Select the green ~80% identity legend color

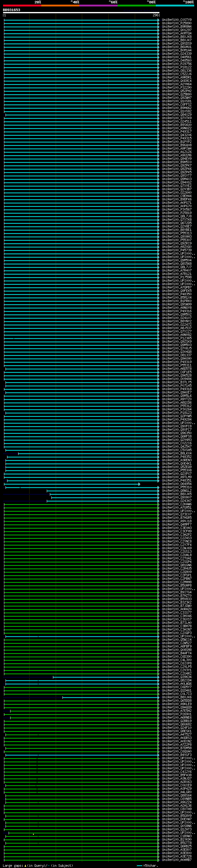(x=137, y=6)
